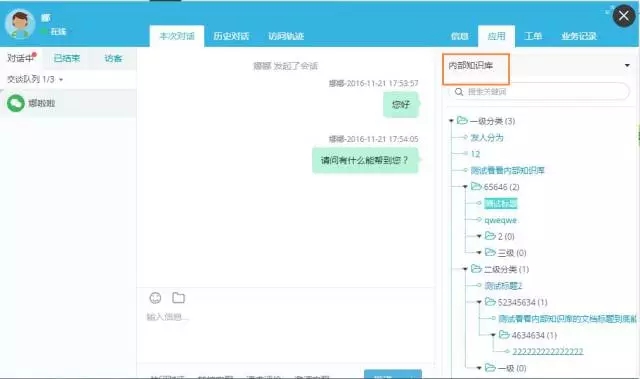Click the folder icon of 二级分类 (1)
The width and height of the screenshot is (640, 379).
coord(476,268)
